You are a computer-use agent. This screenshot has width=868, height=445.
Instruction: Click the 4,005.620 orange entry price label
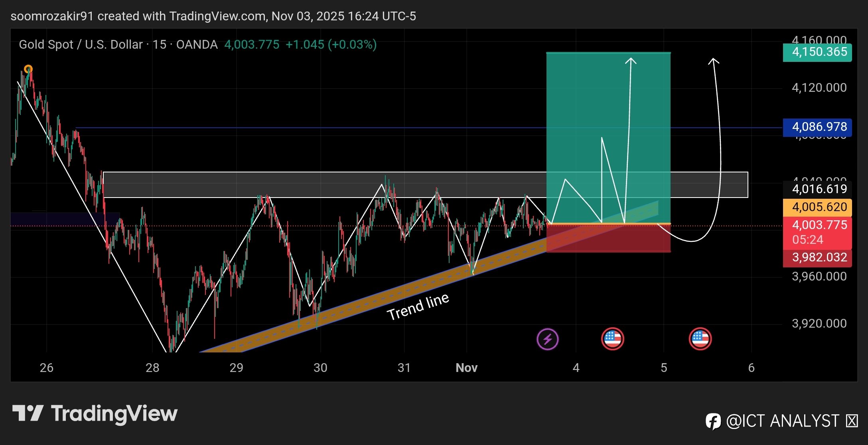[817, 207]
